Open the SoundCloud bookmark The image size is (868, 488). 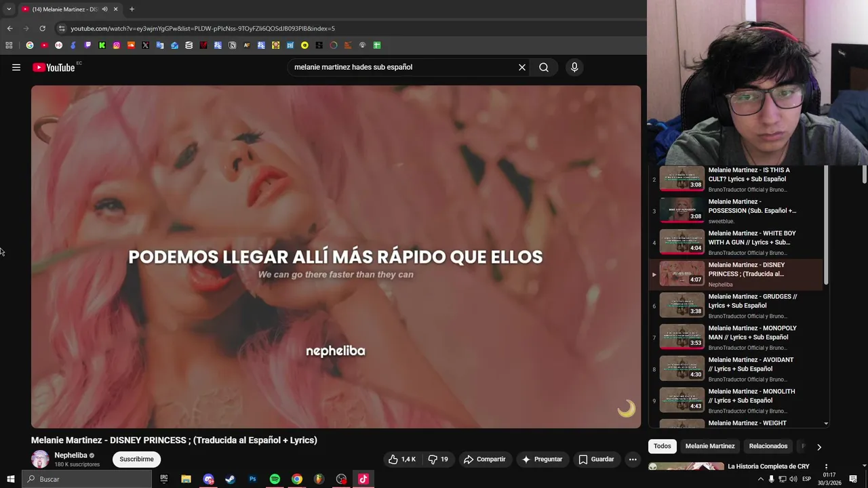(131, 45)
